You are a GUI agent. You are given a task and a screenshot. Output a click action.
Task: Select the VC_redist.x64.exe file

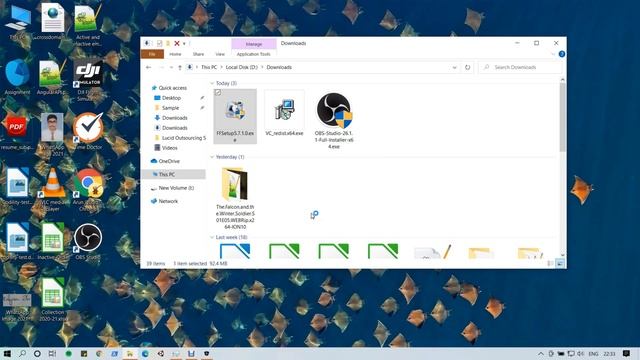284,114
